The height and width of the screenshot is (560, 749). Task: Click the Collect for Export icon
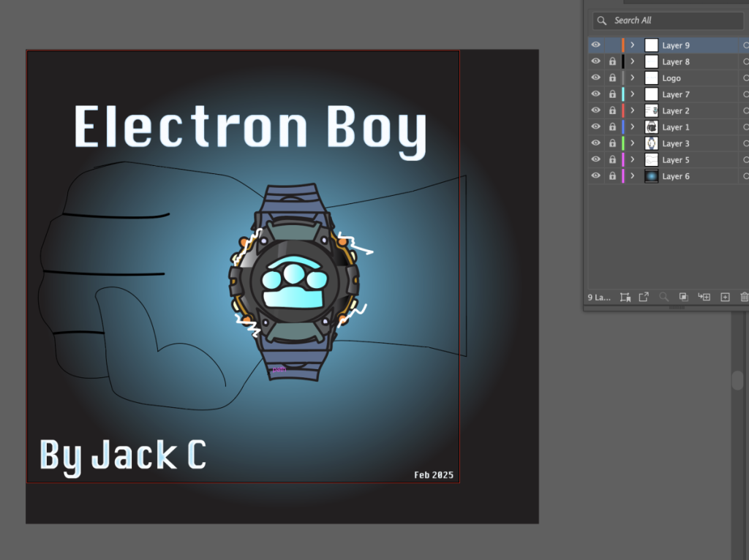[x=625, y=297]
